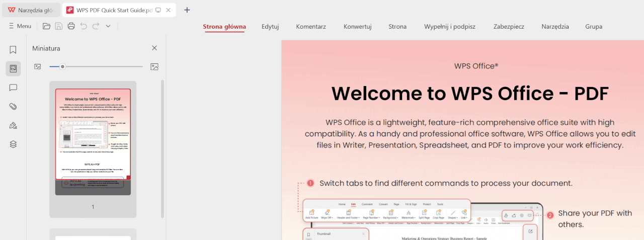644x240 pixels.
Task: Click the WPS logo icon in tab bar
Action: [x=12, y=10]
